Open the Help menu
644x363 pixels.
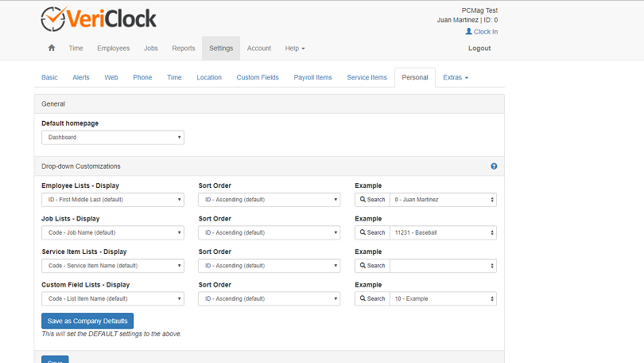(x=295, y=48)
